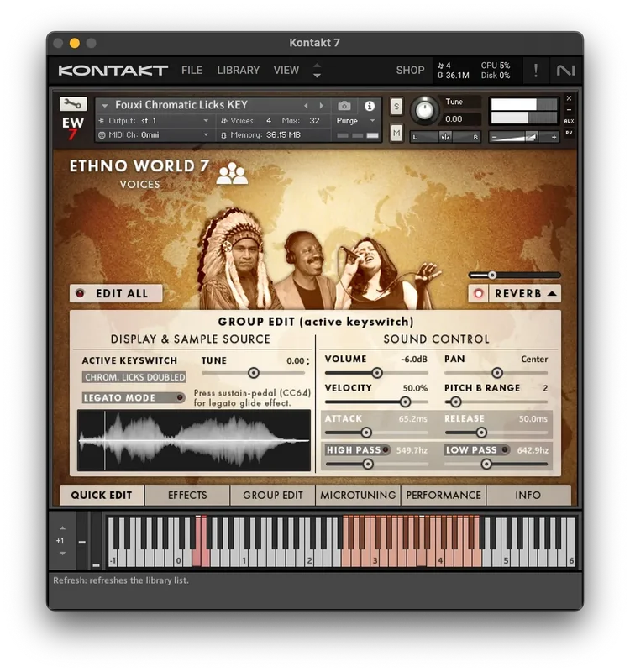Viewport: 630px width, 672px height.
Task: Mute the instrument with M button
Action: point(396,134)
